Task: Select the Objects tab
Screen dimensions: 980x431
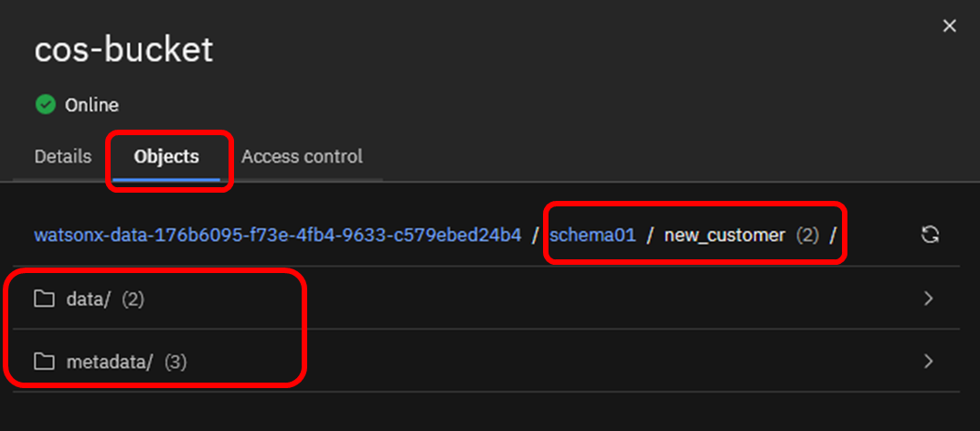Action: pyautogui.click(x=166, y=156)
